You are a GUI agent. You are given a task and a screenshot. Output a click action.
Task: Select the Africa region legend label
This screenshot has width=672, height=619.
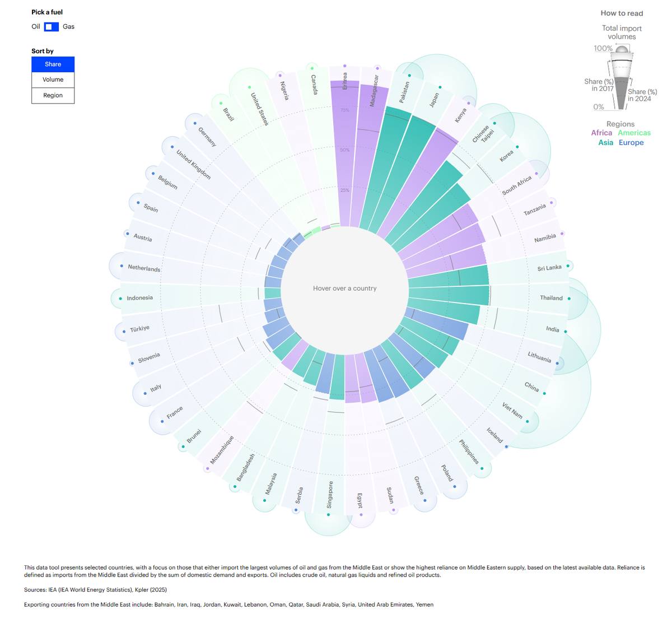pos(601,133)
